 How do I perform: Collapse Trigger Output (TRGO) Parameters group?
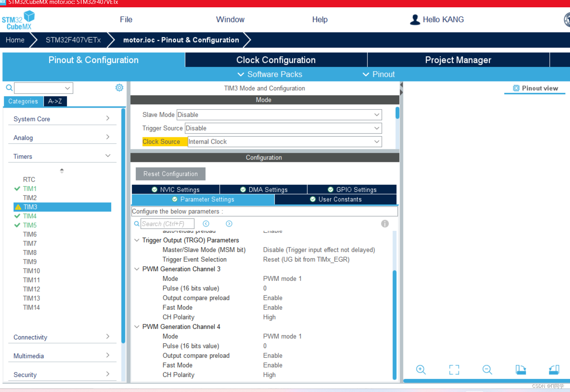pos(137,240)
